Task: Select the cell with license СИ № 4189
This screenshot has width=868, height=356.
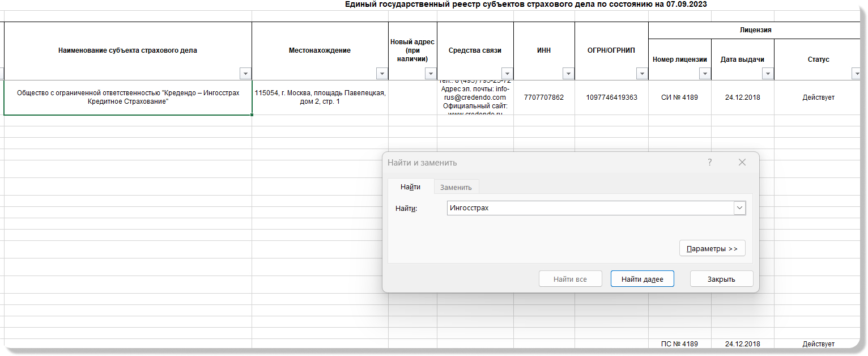Action: (679, 98)
